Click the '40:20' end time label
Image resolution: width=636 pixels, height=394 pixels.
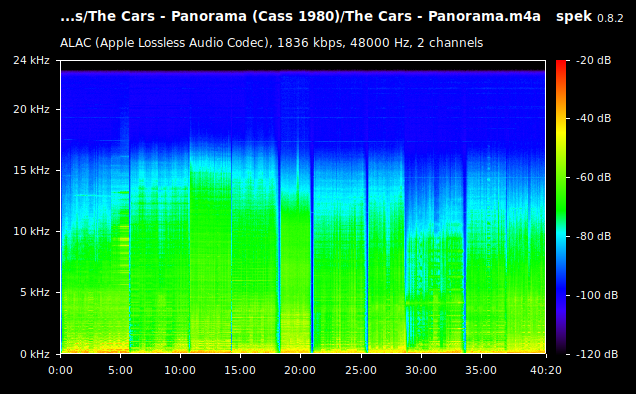coord(546,370)
